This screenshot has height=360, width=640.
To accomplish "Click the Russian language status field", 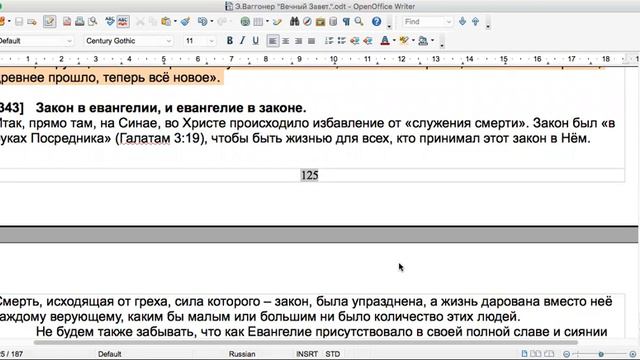I will tap(242, 354).
